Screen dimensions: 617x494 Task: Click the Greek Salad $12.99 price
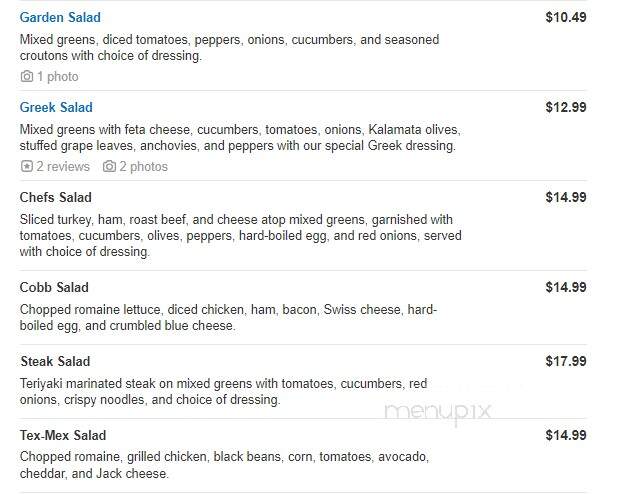pos(566,107)
